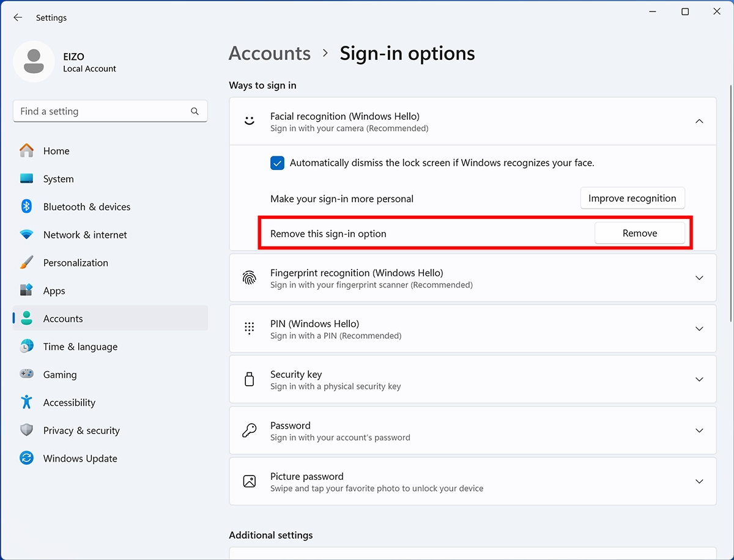Click the Fingerprint recognition (Windows Hello) title
This screenshot has width=734, height=560.
click(357, 273)
